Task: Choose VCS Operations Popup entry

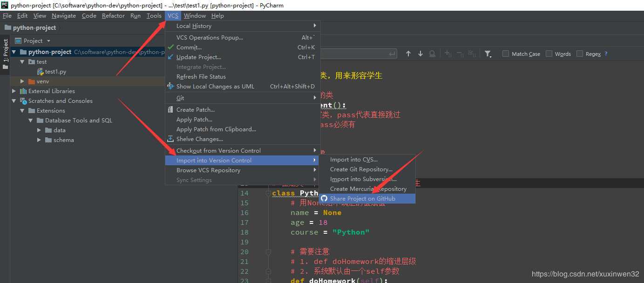Action: pos(243,38)
